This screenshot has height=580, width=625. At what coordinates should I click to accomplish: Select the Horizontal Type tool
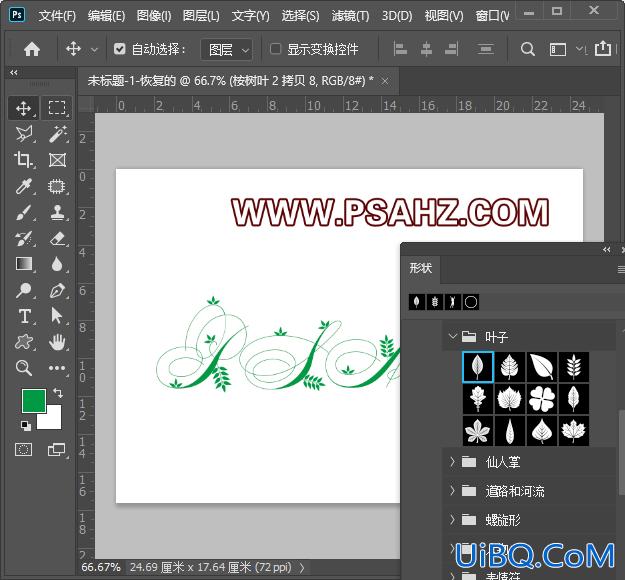[x=24, y=316]
